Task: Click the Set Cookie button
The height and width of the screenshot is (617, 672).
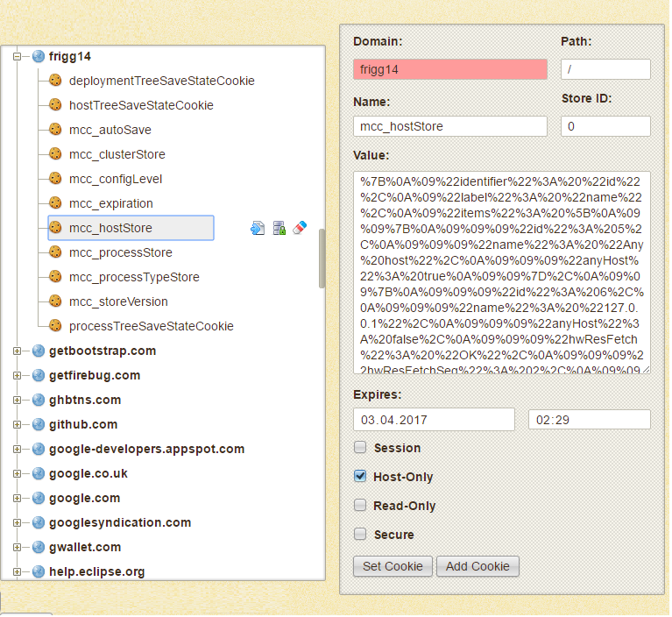Action: (393, 567)
